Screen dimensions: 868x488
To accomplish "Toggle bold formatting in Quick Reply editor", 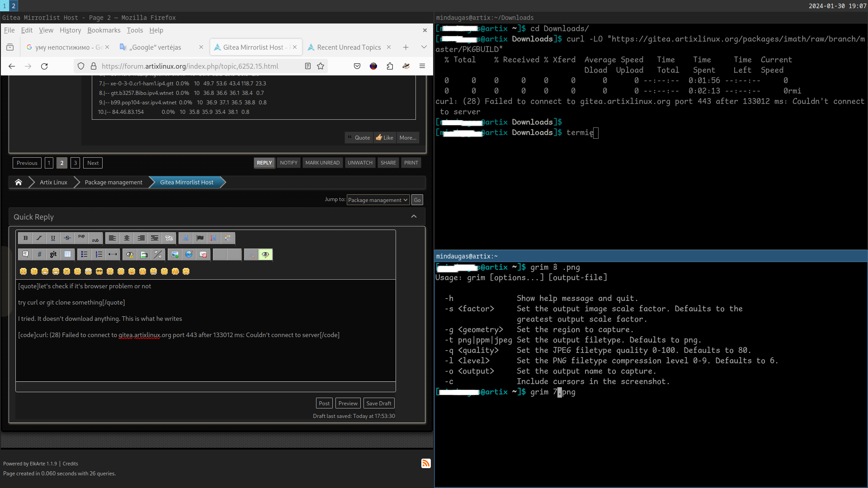I will click(25, 238).
